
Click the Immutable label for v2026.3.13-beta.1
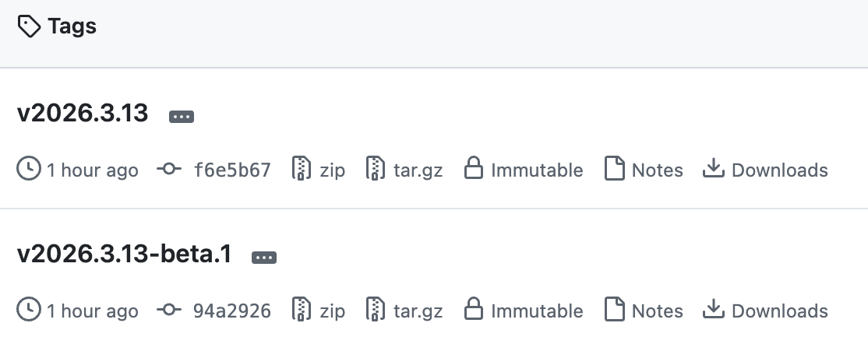[x=537, y=311]
